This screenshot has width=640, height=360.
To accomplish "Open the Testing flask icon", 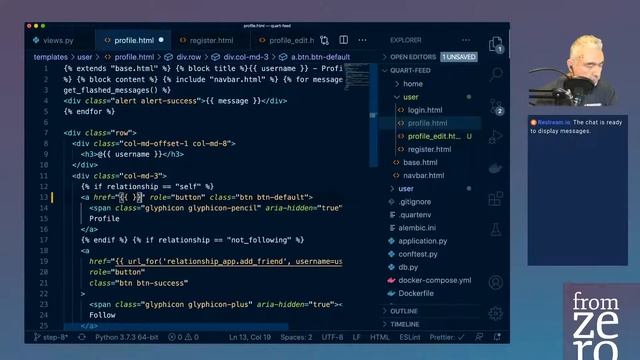I will click(x=496, y=229).
